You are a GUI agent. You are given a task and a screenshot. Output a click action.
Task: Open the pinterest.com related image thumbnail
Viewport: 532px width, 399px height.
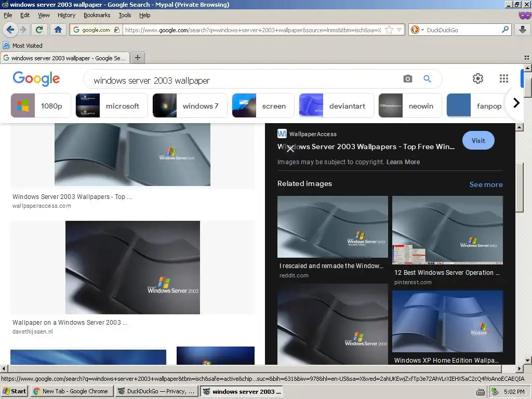447,230
